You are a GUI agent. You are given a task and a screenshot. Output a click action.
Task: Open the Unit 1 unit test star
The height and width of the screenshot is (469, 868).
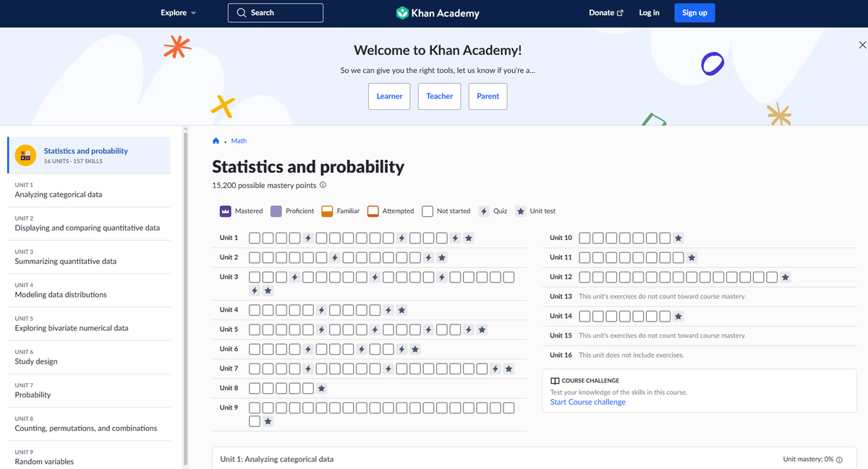point(469,238)
